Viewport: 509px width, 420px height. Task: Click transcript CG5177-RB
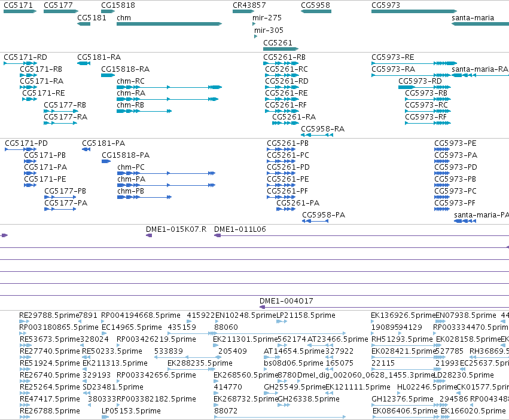(60, 111)
